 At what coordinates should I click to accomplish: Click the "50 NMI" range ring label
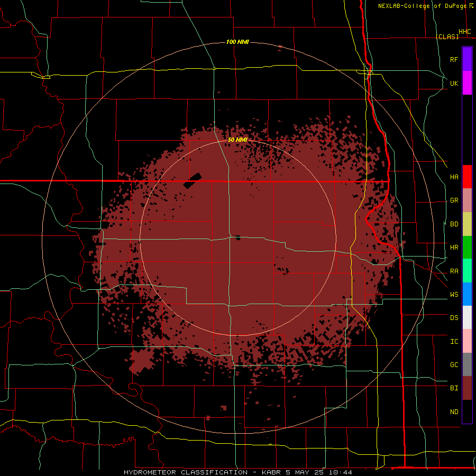tap(237, 140)
